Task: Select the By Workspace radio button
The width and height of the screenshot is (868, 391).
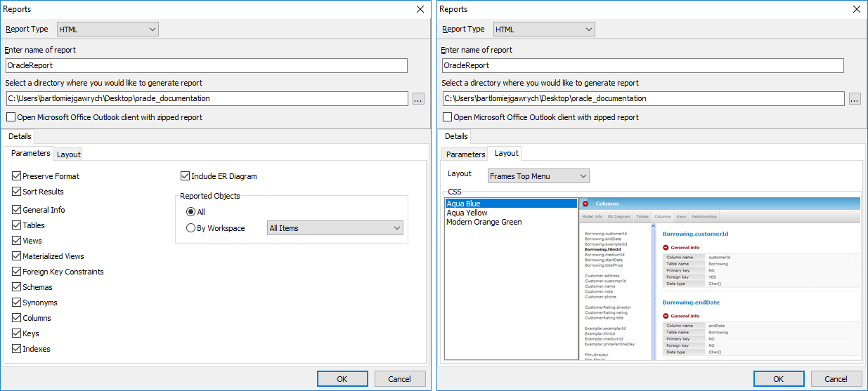Action: (x=191, y=228)
